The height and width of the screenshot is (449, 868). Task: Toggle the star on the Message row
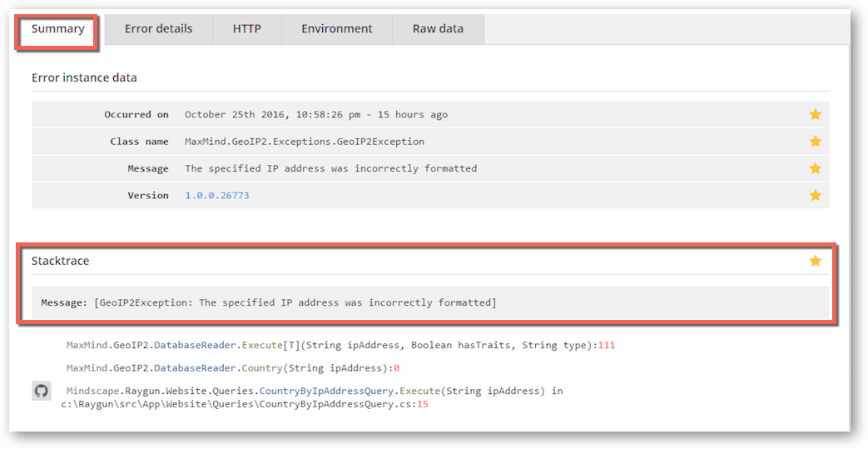[x=815, y=168]
